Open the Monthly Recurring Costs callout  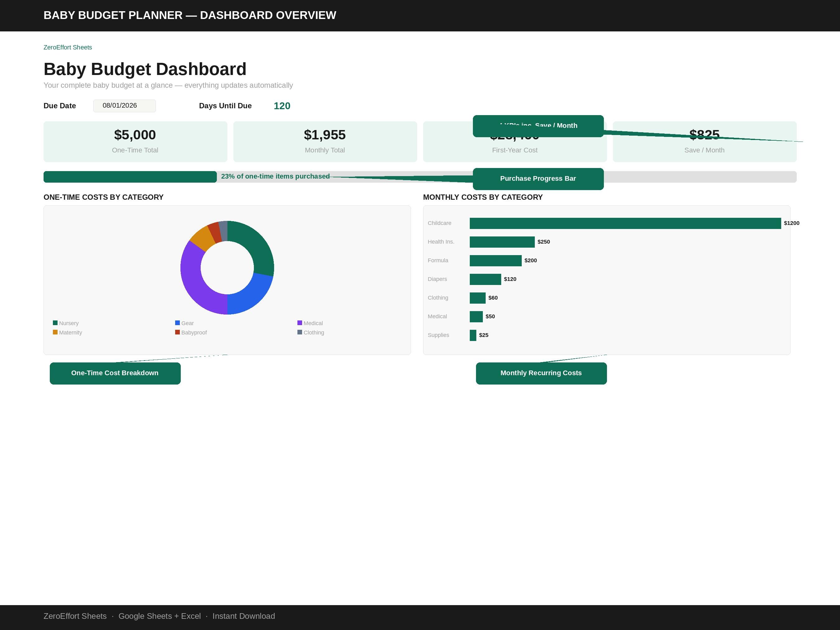click(x=541, y=373)
